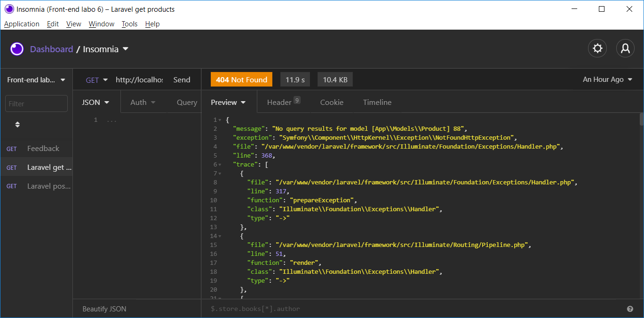Open the Auth type dropdown
The height and width of the screenshot is (318, 644).
tap(143, 102)
